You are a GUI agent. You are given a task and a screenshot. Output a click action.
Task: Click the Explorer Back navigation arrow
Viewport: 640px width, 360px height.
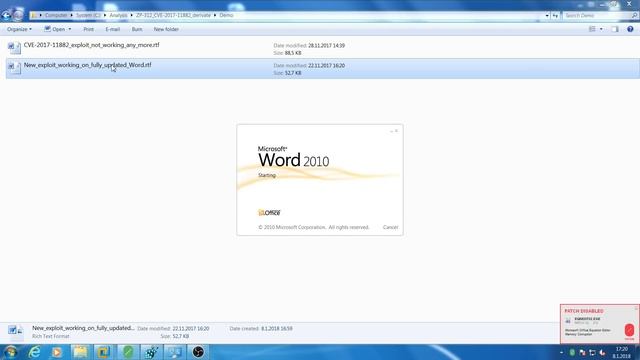point(6,16)
